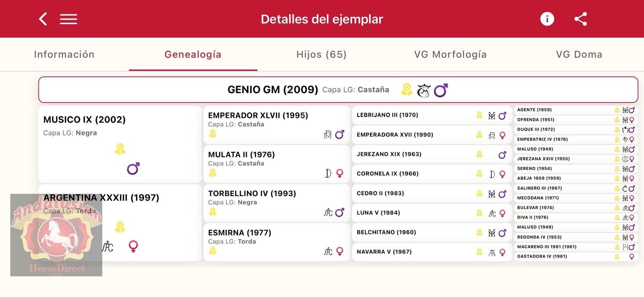Switch to the VG Morfología tab
Screen dimensions: 644x297
tap(450, 55)
